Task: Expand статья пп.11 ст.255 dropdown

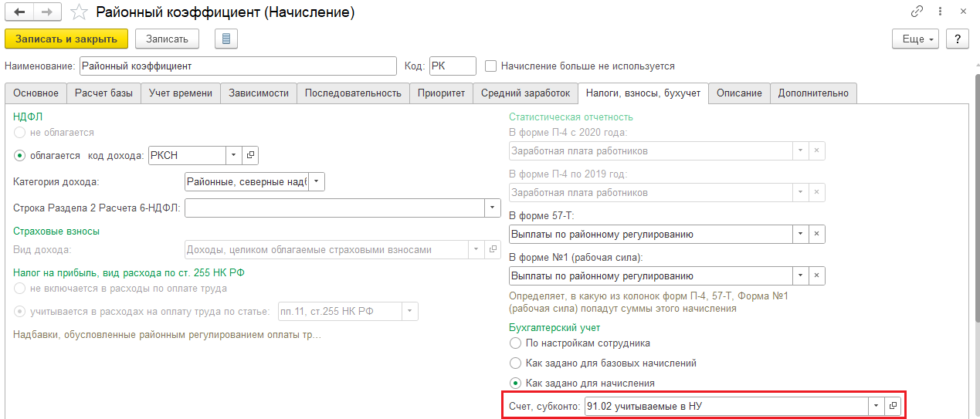Action: click(x=410, y=311)
